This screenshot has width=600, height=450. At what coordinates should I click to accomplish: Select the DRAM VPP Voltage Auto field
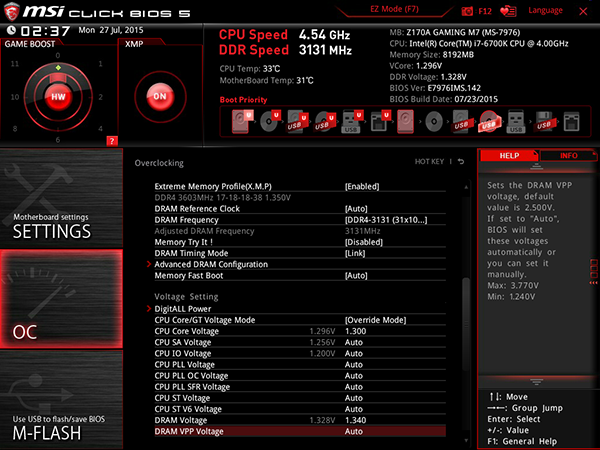tap(354, 431)
